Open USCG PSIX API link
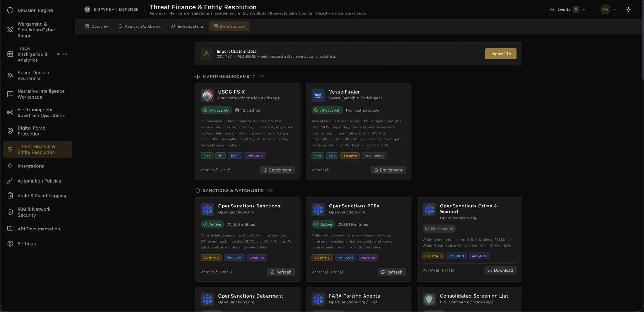 click(225, 170)
